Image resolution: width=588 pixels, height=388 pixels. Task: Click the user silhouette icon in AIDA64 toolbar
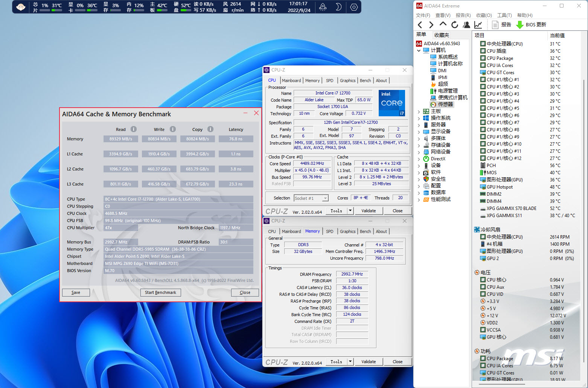pos(466,25)
